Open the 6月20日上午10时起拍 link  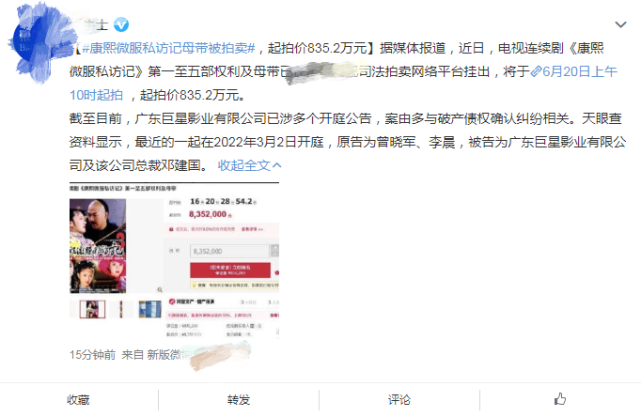click(x=343, y=83)
